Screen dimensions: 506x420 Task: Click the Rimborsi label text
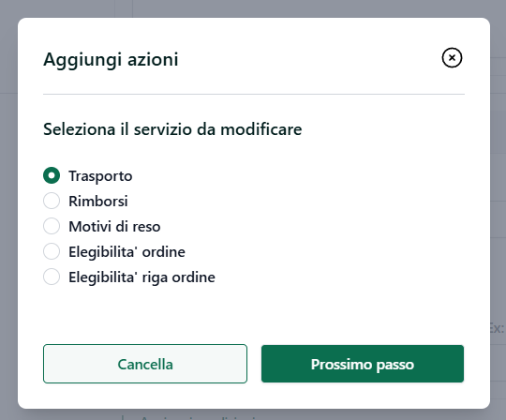tap(98, 202)
